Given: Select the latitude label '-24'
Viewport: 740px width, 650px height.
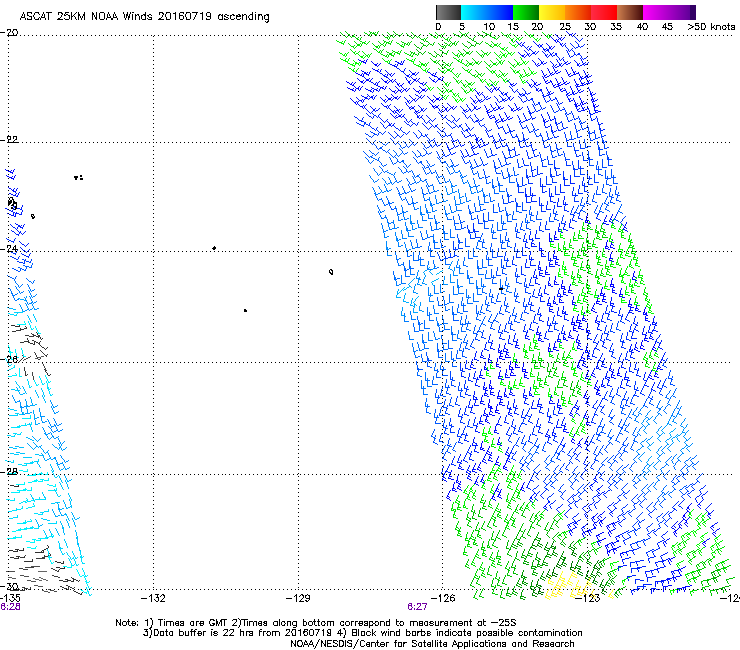Looking at the screenshot, I should pyautogui.click(x=10, y=248).
